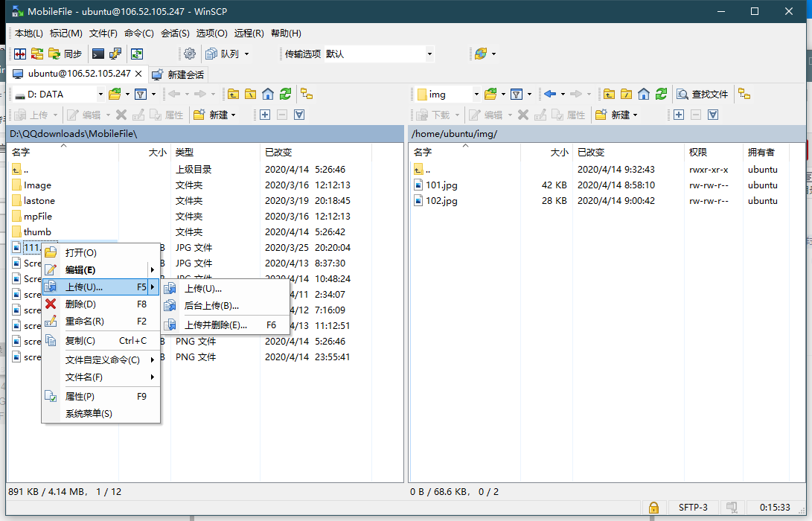
Task: Close the ubuntu@106.52.105.247 session tab
Action: (138, 74)
